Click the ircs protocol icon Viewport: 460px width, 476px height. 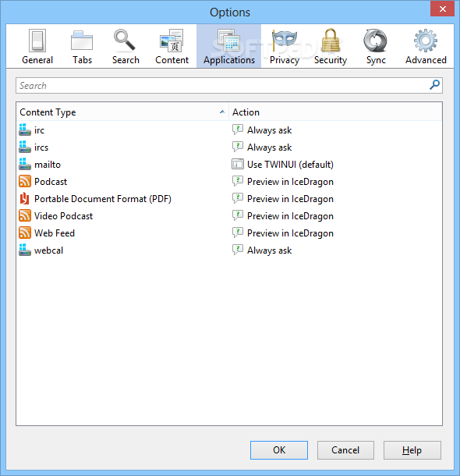point(25,147)
